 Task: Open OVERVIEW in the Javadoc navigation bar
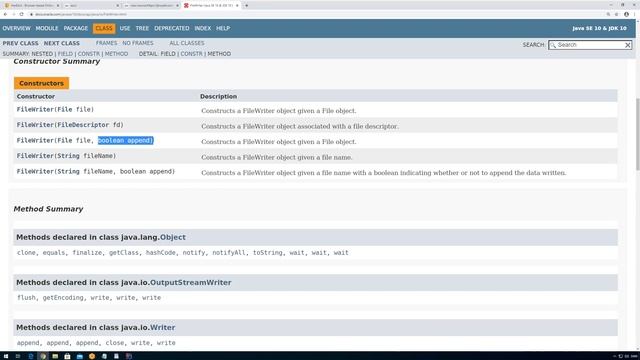(16, 28)
